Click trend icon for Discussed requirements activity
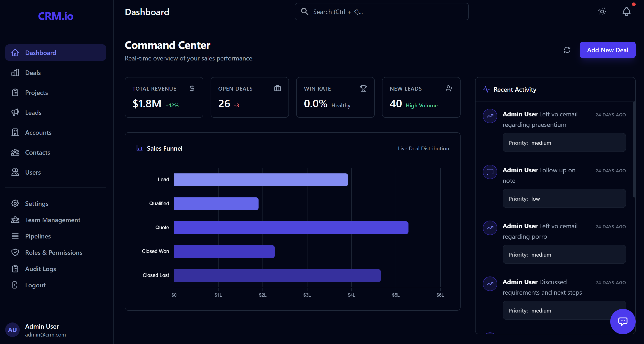 (490, 284)
